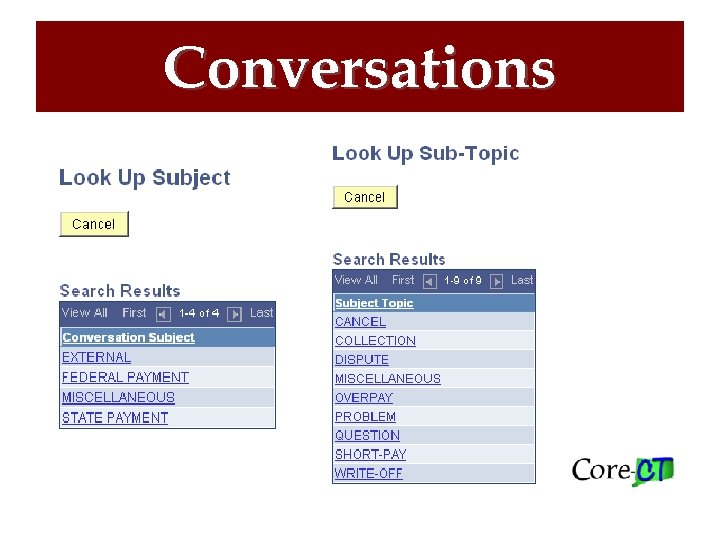This screenshot has height=540, width=720.
Task: Click previous arrow in Sub-Topic results
Action: pyautogui.click(x=429, y=281)
